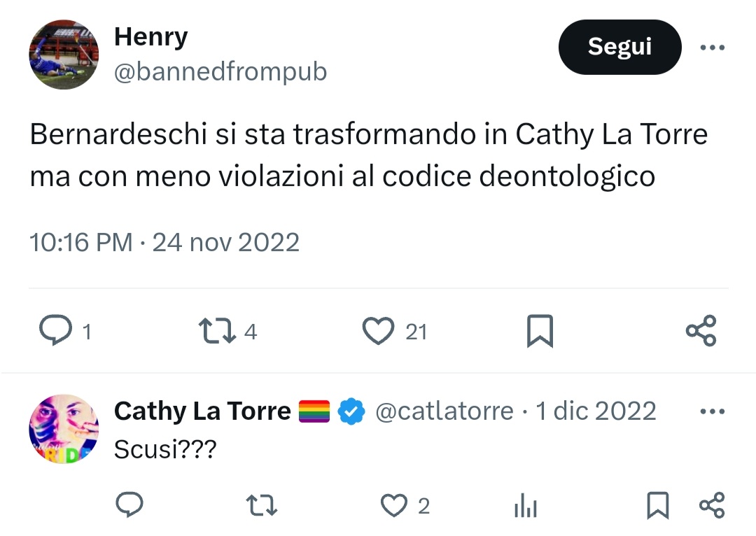Open Henry's profile picture
The width and height of the screenshot is (756, 536).
click(x=64, y=55)
